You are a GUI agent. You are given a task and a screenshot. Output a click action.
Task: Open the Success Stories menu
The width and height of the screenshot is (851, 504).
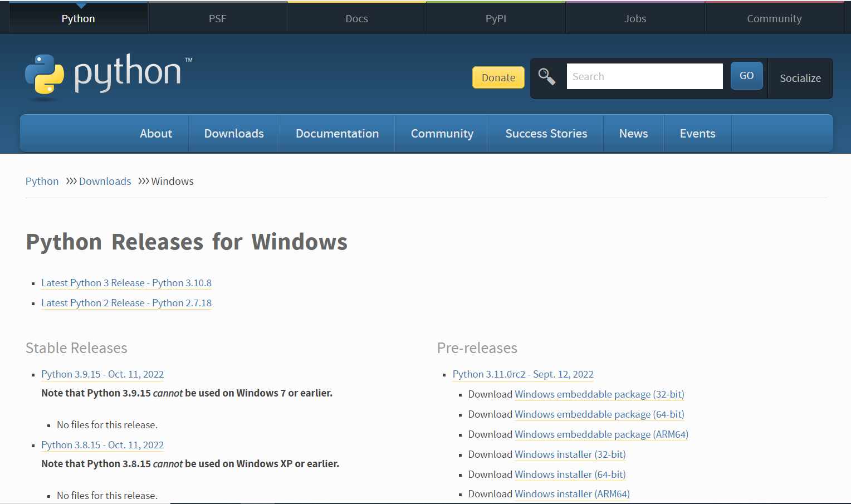click(x=546, y=134)
